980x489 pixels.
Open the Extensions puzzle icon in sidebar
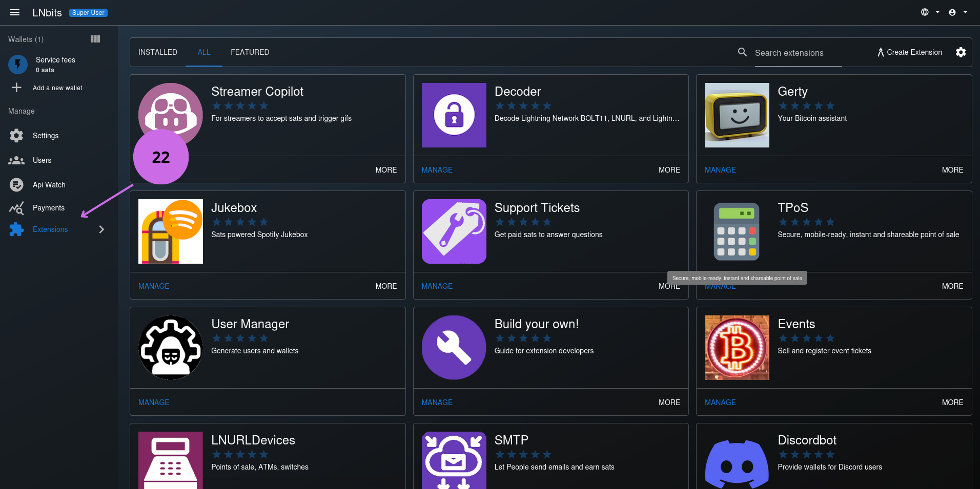pos(16,229)
